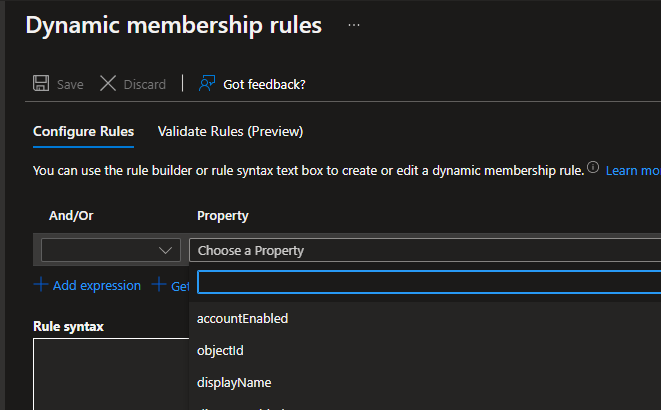Pick displayName in the property list
This screenshot has height=410, width=661.
(235, 382)
